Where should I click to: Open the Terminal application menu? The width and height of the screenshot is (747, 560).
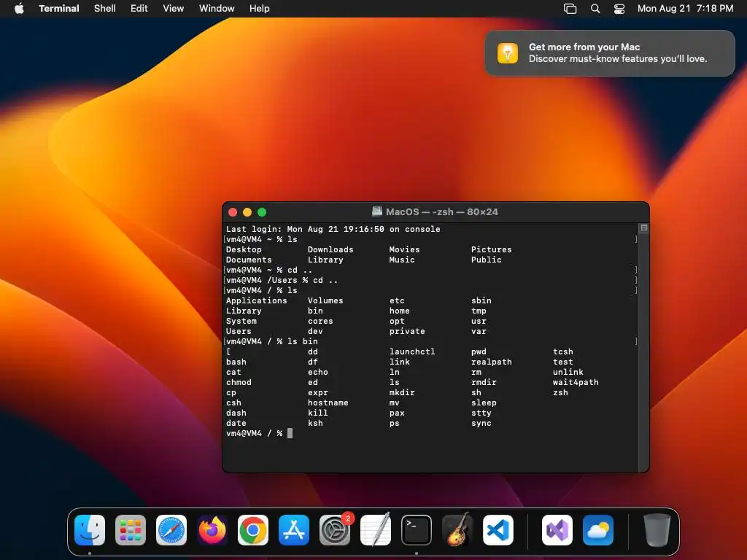pyautogui.click(x=59, y=9)
